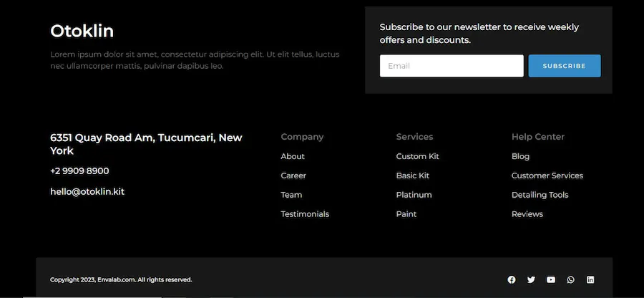Viewport: 644px width, 298px height.
Task: Open the Paint service link
Action: click(x=406, y=214)
